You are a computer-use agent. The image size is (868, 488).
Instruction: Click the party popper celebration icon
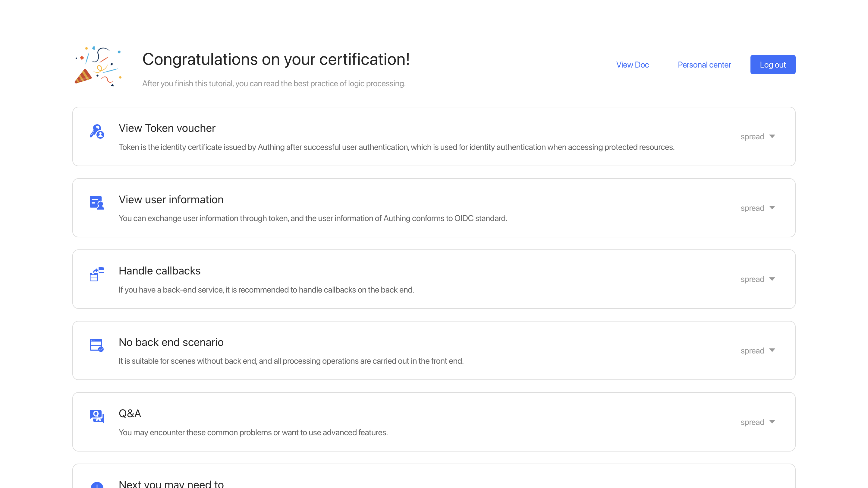98,66
